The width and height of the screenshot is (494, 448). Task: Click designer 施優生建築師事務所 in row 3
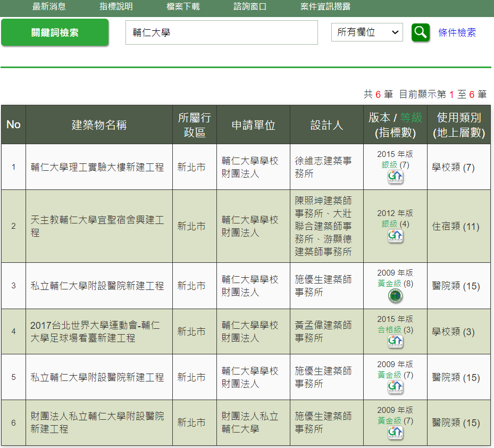coord(323,286)
